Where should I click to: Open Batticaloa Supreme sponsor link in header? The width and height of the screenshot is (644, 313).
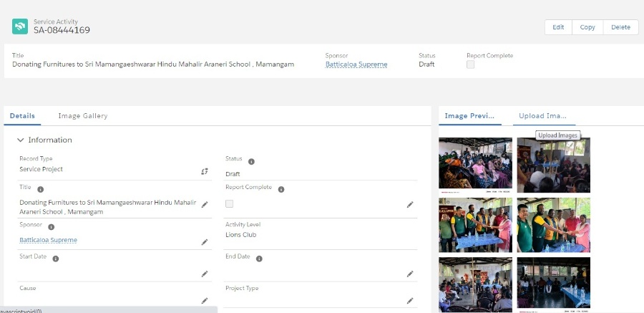tap(356, 64)
